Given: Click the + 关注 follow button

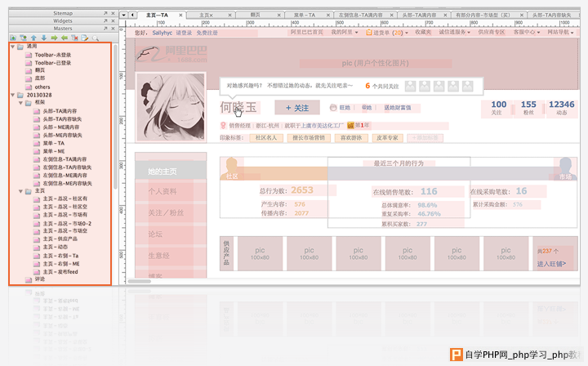Looking at the screenshot, I should (x=297, y=108).
